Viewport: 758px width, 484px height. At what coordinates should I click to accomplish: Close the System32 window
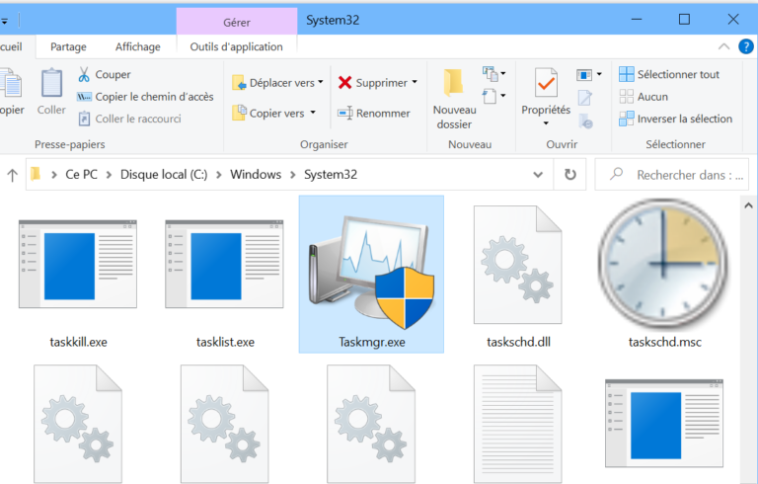733,19
